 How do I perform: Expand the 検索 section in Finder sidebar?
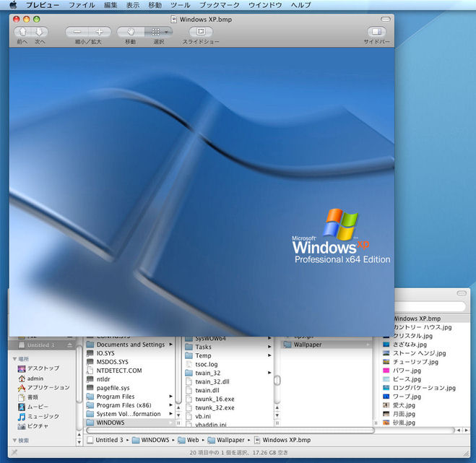pyautogui.click(x=15, y=440)
